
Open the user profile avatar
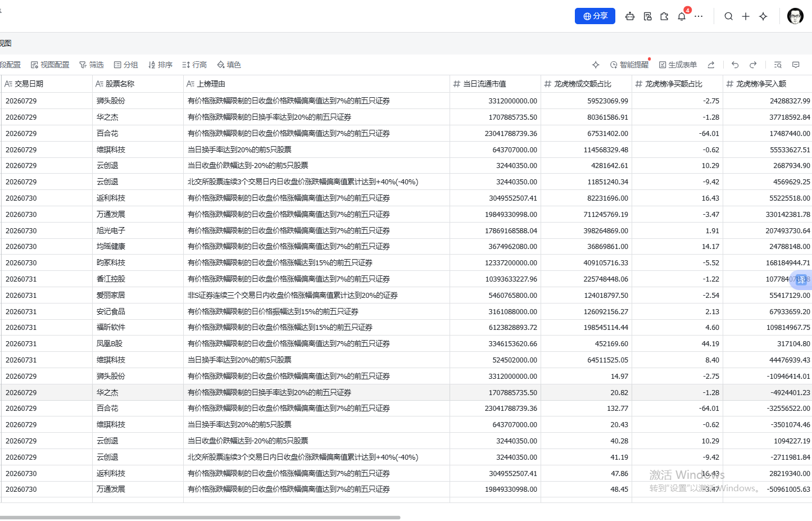click(795, 16)
